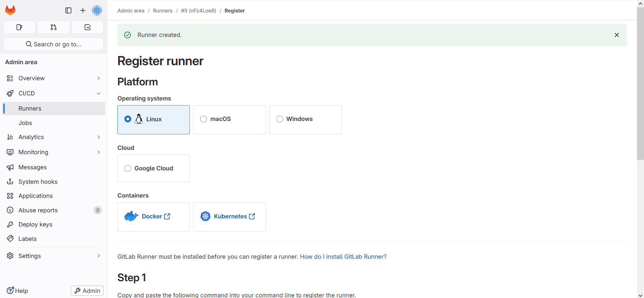Click the Deploy keys key icon

10,224
